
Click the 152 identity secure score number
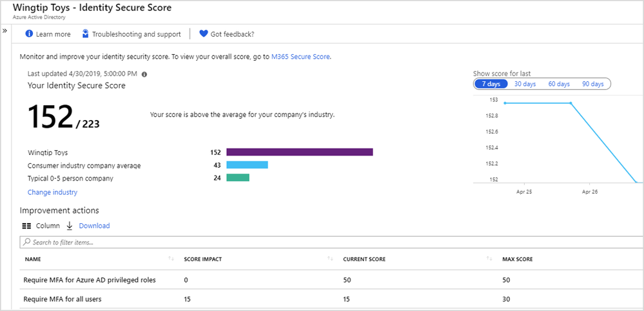[50, 117]
